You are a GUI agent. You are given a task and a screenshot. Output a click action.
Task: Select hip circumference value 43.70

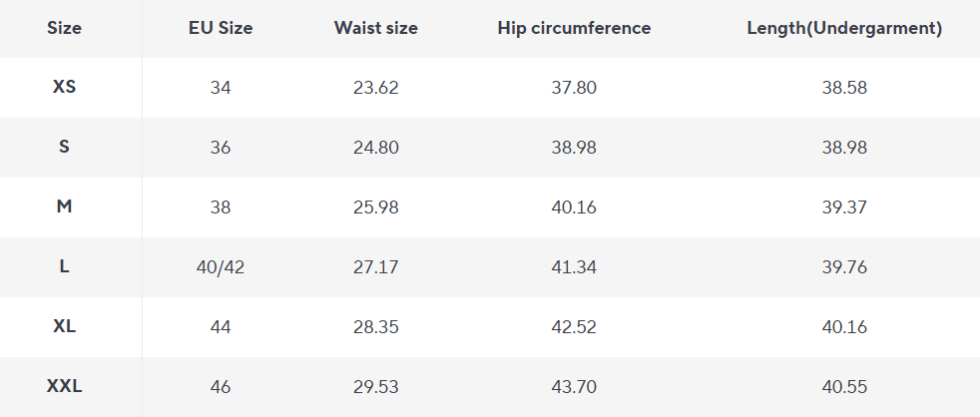pos(574,386)
